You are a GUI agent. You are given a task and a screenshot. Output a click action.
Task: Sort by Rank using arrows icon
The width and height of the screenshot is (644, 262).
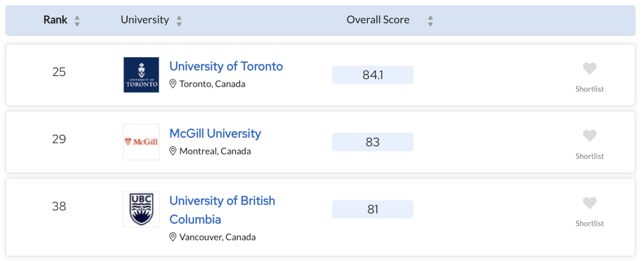[x=77, y=20]
